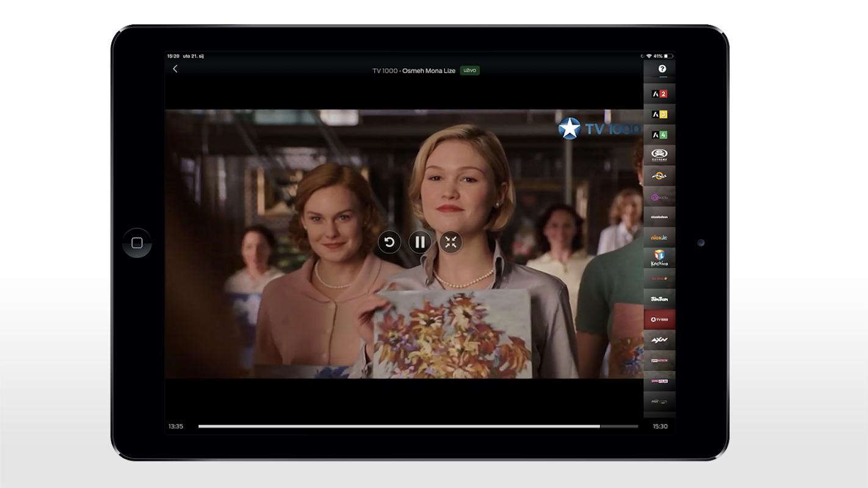The height and width of the screenshot is (488, 868).
Task: Select the highlighted TV 1000 channel
Action: [x=659, y=320]
